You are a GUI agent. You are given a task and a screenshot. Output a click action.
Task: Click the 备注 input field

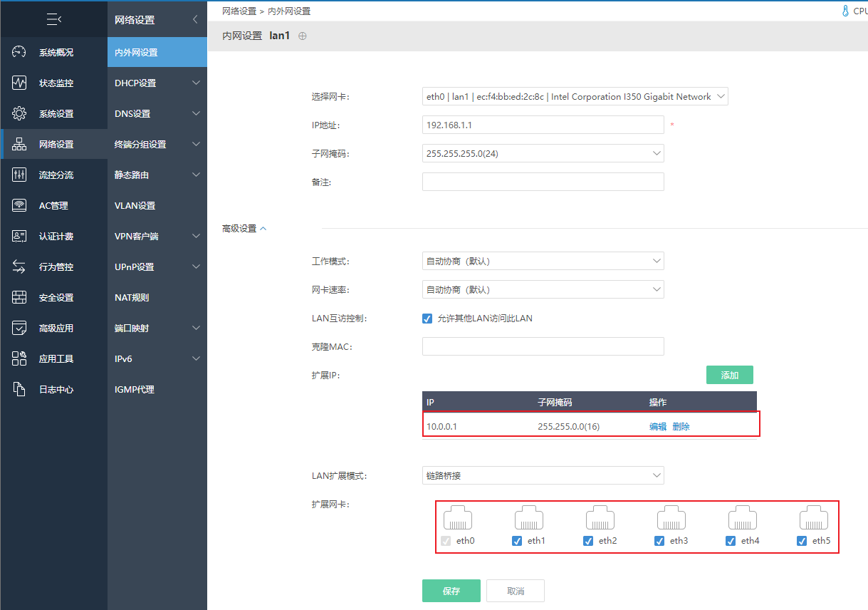(543, 182)
